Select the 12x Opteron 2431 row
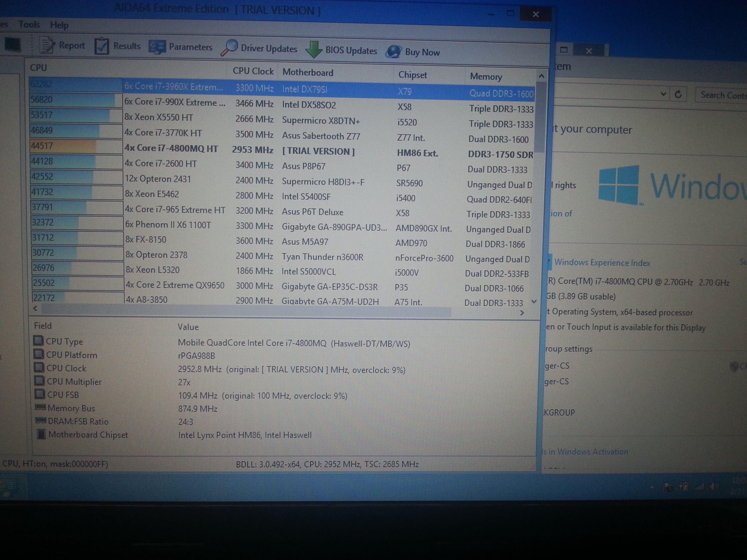 tap(282, 180)
